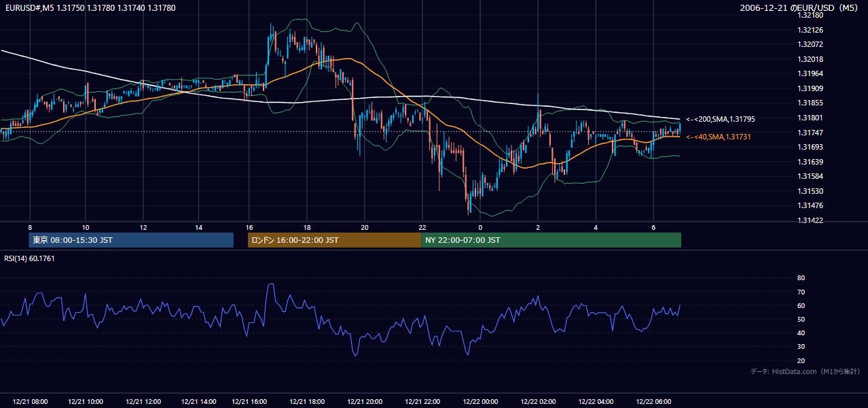Viewport: 868px width, 408px height.
Task: Click RSI scale value 40
Action: point(801,333)
